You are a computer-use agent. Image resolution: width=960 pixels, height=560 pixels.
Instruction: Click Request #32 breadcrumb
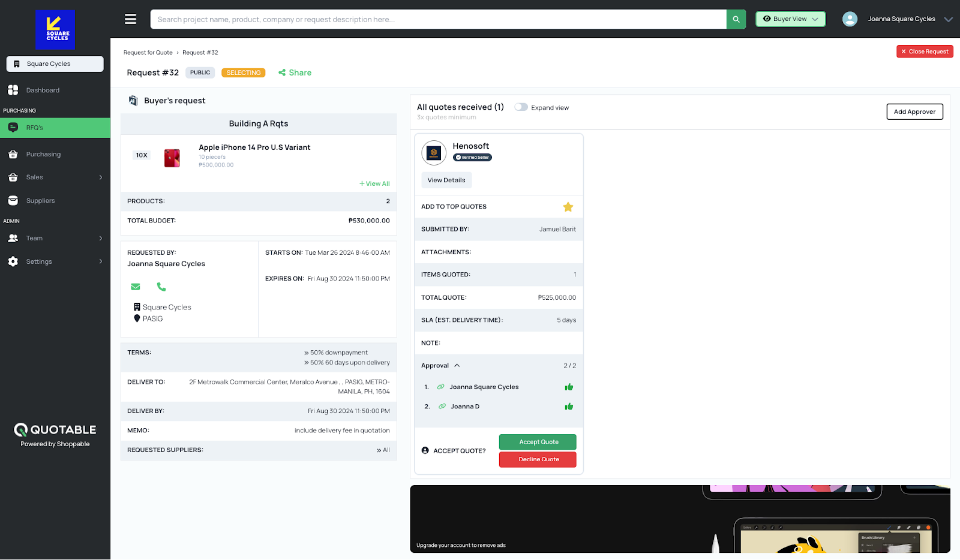[x=200, y=53]
